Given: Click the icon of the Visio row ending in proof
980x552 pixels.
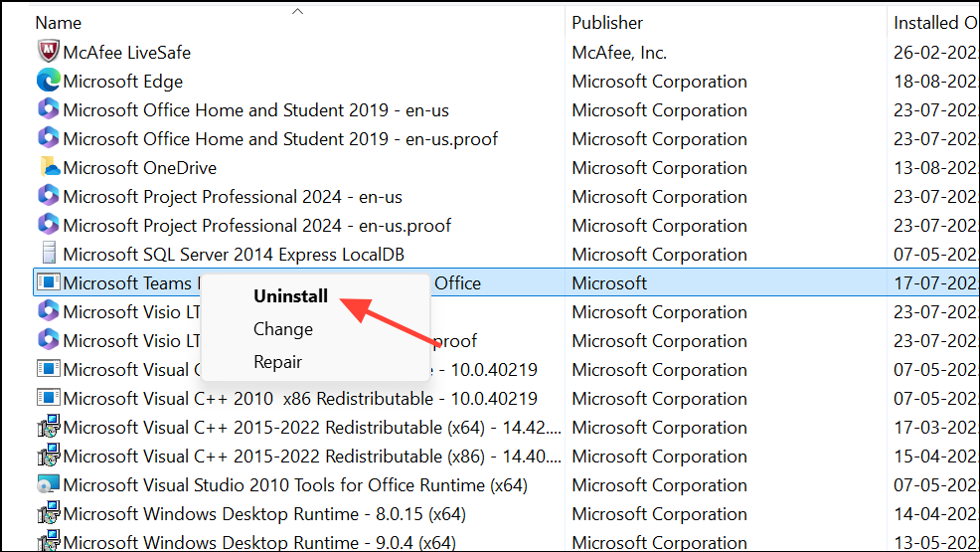Looking at the screenshot, I should point(48,340).
